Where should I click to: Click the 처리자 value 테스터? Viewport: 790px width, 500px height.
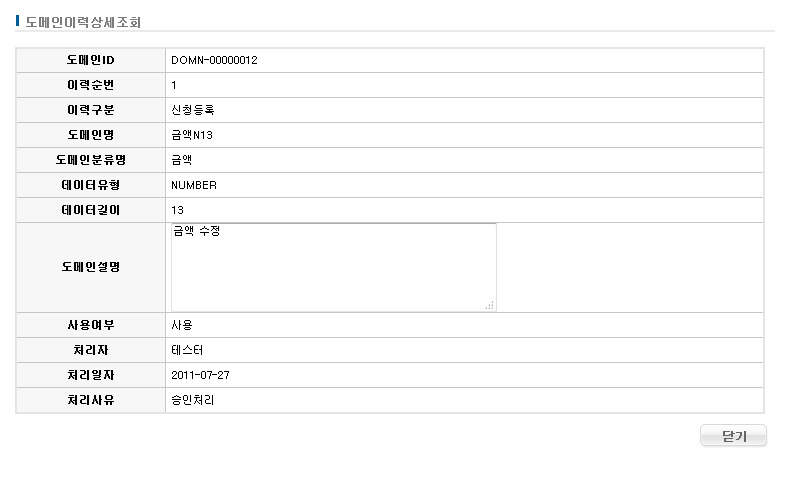187,350
